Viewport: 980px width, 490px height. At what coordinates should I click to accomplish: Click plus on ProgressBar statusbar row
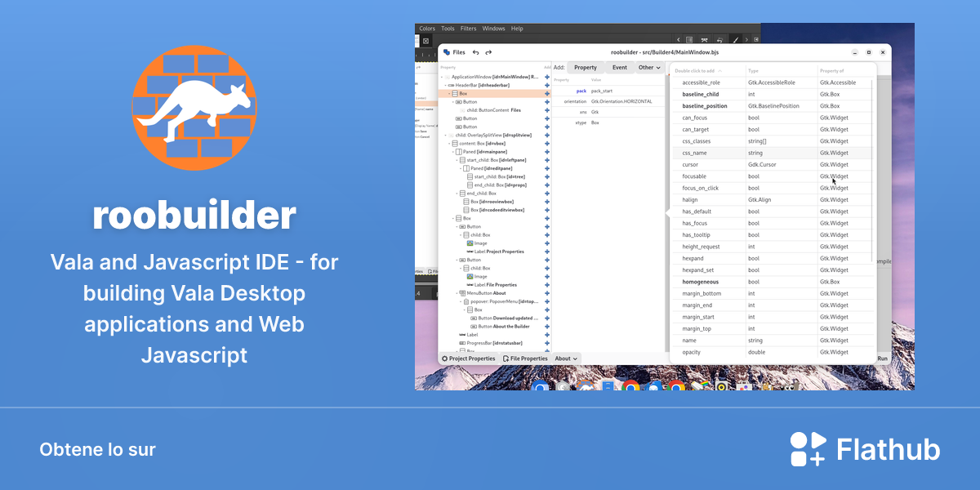[x=547, y=343]
